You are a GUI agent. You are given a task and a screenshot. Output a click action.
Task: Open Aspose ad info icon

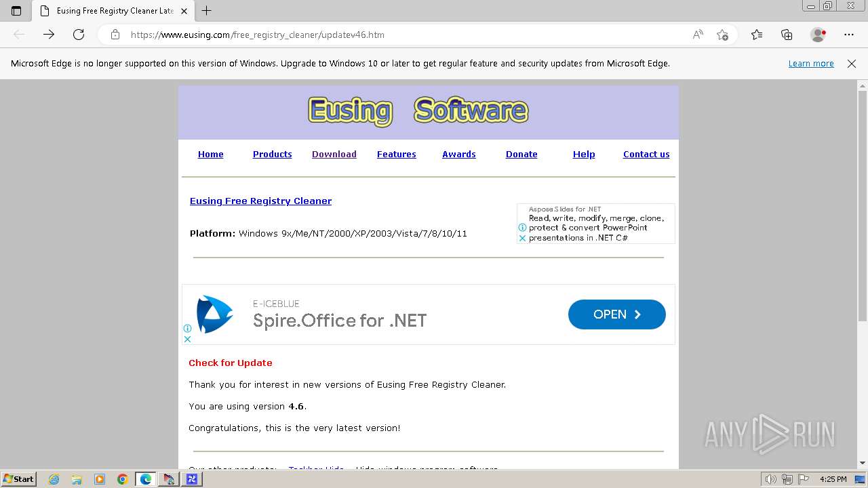pyautogui.click(x=522, y=228)
